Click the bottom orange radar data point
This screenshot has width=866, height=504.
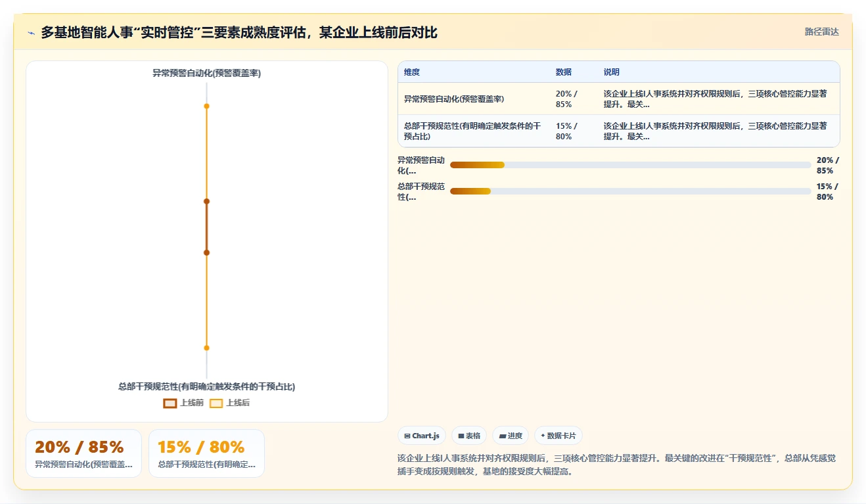pyautogui.click(x=206, y=348)
